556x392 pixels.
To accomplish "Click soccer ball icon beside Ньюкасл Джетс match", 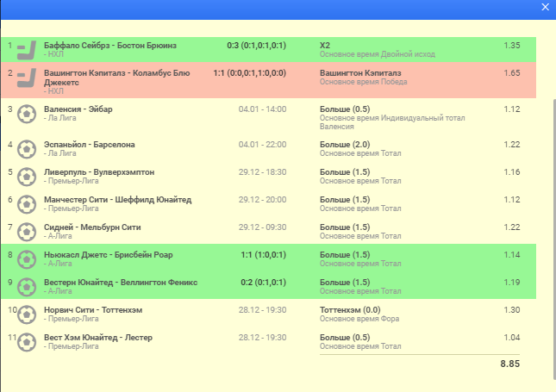I will (26, 259).
